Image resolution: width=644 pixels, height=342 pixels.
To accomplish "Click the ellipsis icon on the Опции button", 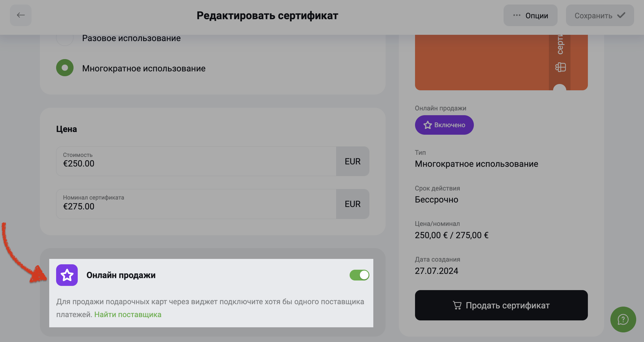I will click(516, 15).
